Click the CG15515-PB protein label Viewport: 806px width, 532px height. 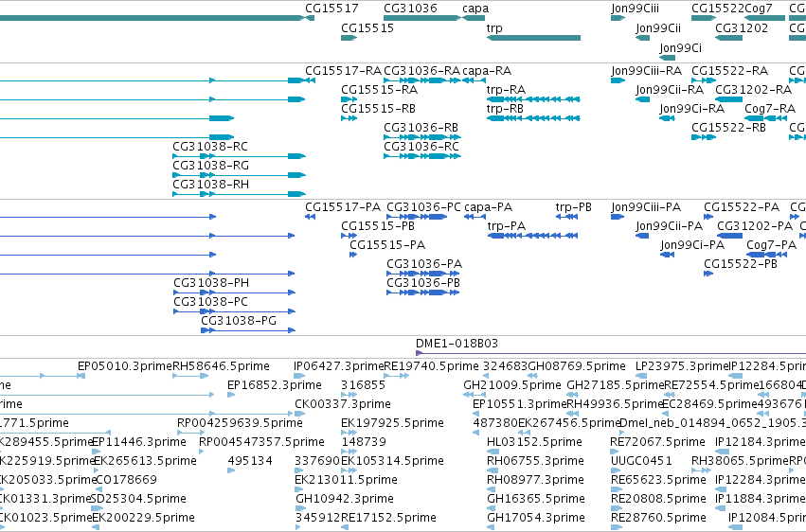(378, 226)
